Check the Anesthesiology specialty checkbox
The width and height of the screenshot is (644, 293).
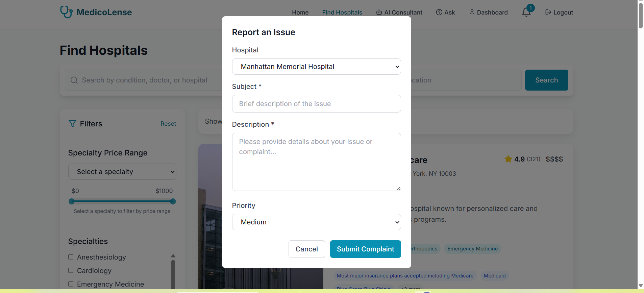(x=71, y=257)
